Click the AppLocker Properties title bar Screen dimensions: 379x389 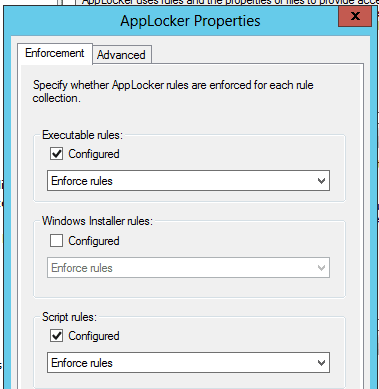pyautogui.click(x=190, y=21)
